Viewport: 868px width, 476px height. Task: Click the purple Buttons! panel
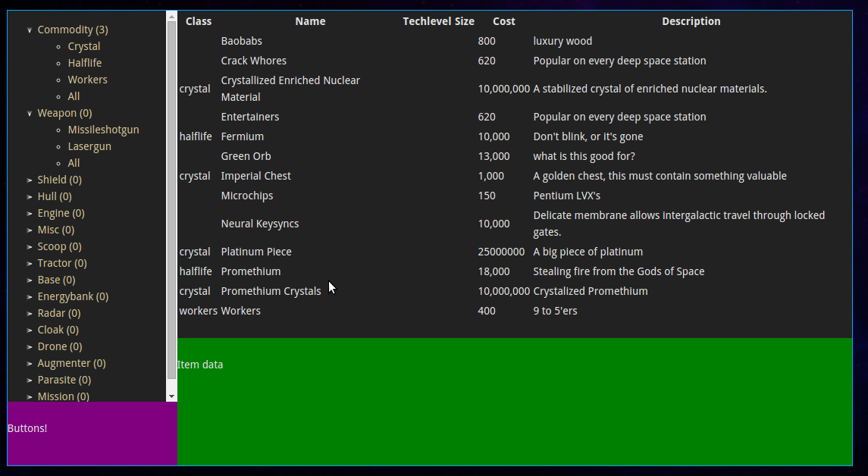[x=92, y=433]
